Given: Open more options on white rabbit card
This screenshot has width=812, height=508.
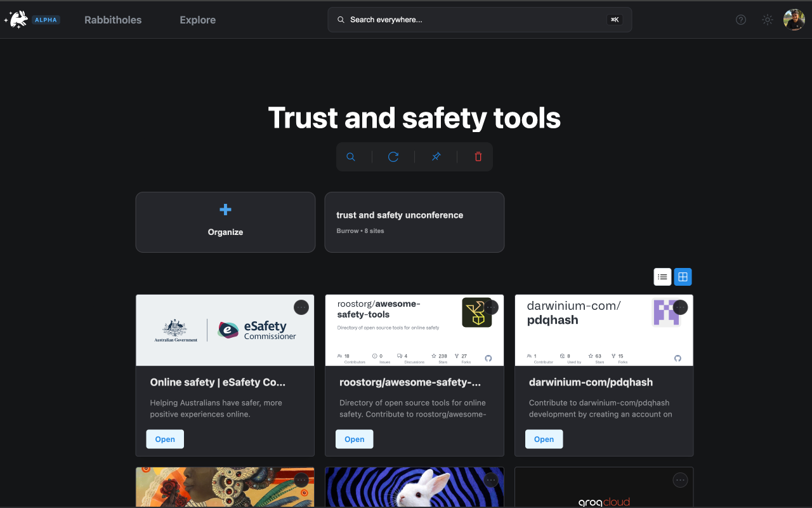Looking at the screenshot, I should [491, 480].
